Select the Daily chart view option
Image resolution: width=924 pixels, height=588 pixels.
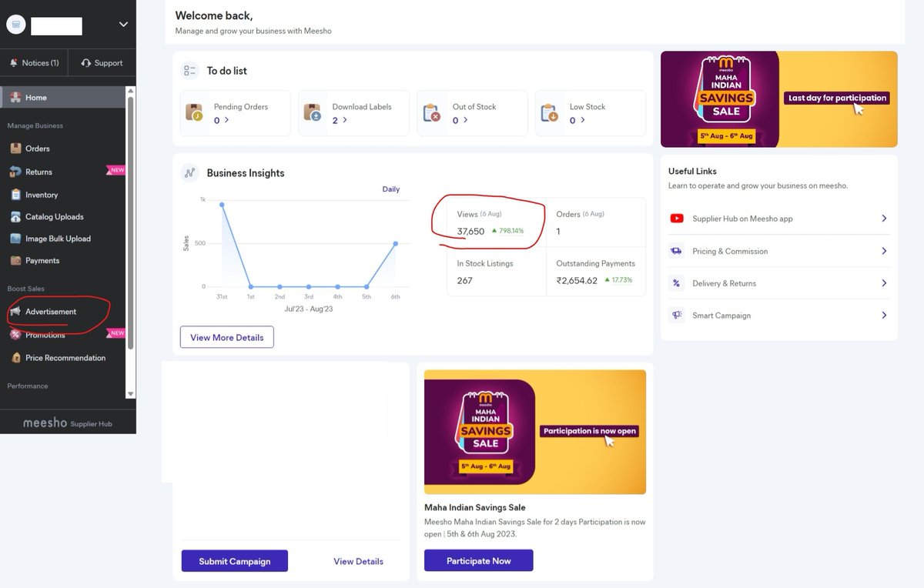point(391,189)
